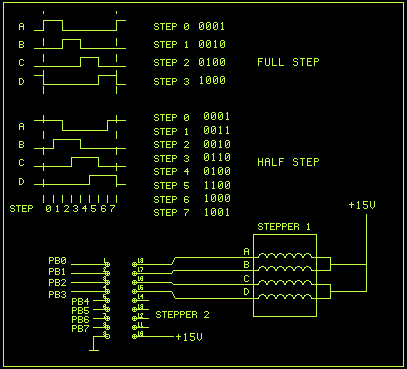Click the full-step row STEP 3 1000

(189, 81)
